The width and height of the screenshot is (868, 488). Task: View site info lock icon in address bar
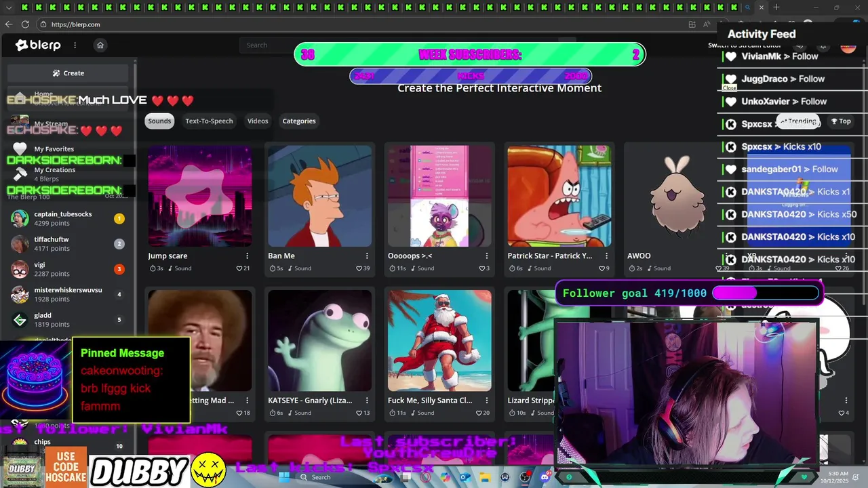click(43, 24)
